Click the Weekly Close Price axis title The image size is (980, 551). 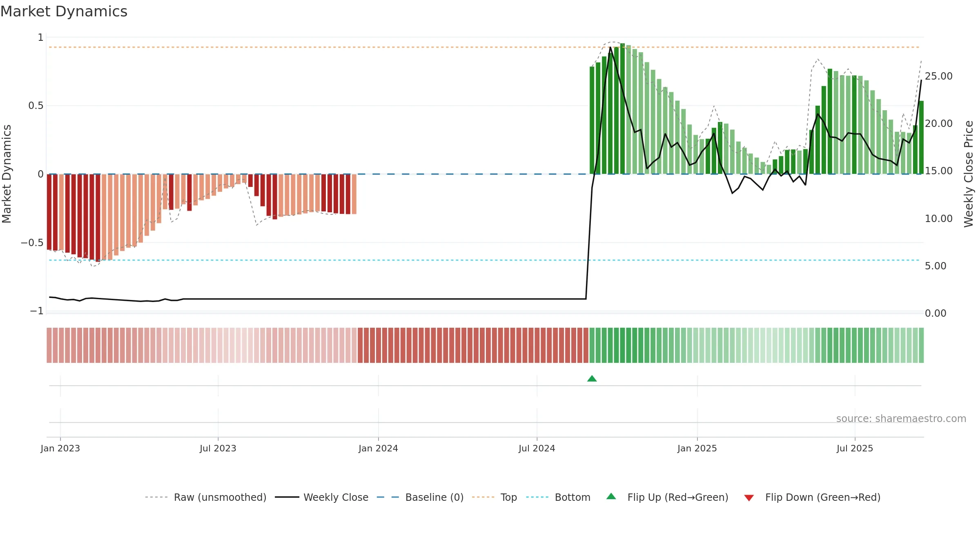969,174
